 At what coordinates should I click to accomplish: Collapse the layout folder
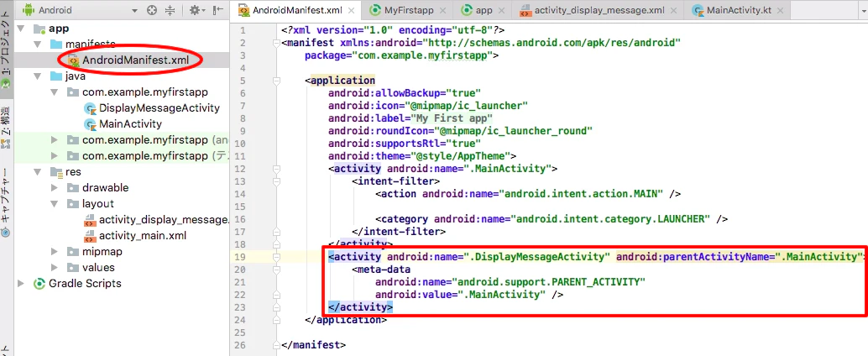tap(55, 204)
